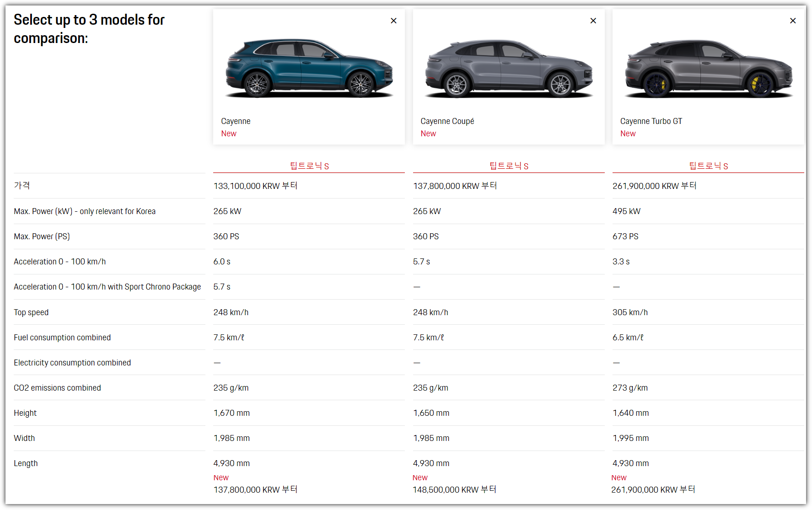Click Sport Chrono Package acceleration label
Viewport: 812px width, 510px height.
107,287
